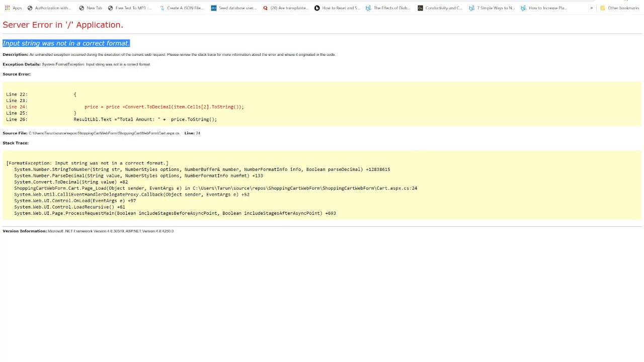Click the ShoppingCartWebForm.Cart.Page_Load stack trace line
644x362 pixels.
point(215,188)
